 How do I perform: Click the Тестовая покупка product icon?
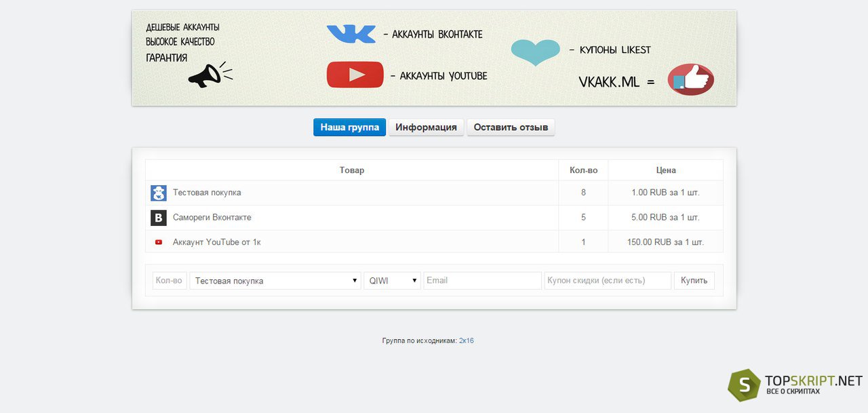159,193
